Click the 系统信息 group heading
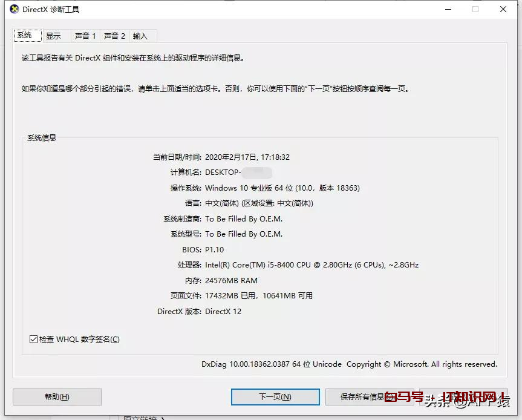The height and width of the screenshot is (420, 522). tap(42, 138)
